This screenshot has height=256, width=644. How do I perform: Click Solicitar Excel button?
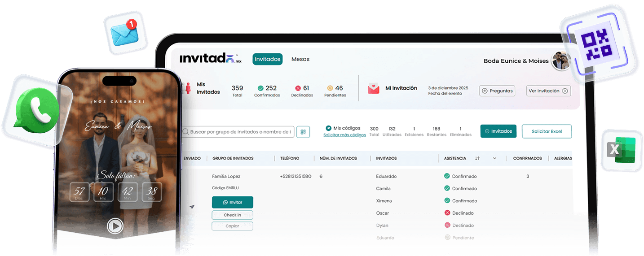click(x=547, y=131)
